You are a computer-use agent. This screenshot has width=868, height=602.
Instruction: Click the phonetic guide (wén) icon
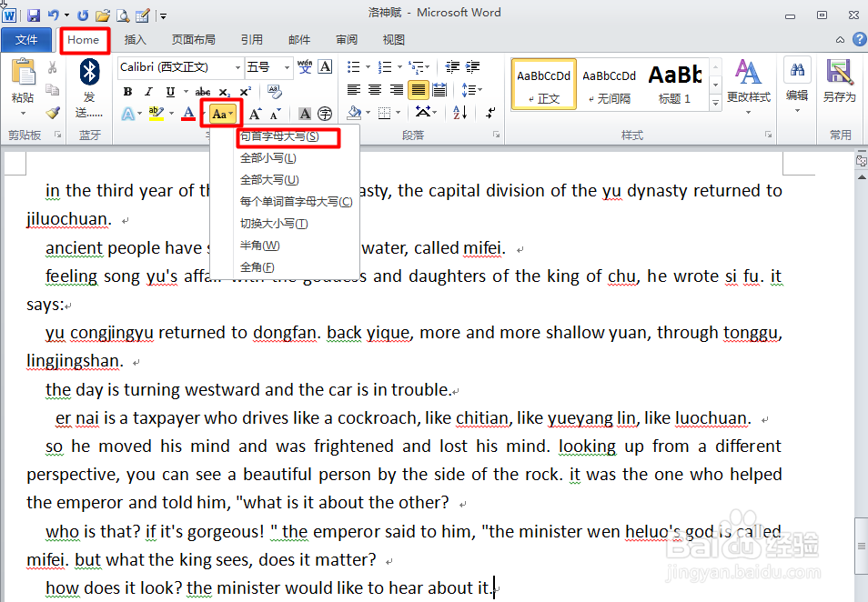tap(305, 67)
